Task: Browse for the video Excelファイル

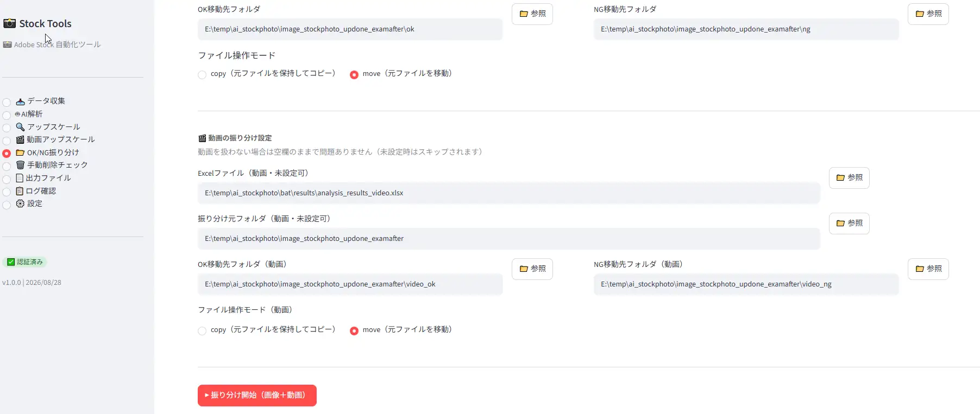Action: 849,177
